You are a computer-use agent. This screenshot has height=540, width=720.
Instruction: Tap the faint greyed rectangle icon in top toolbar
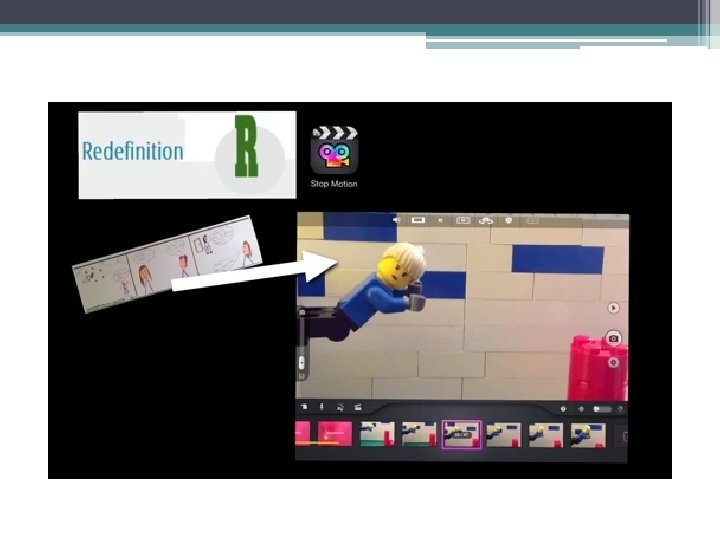click(532, 221)
